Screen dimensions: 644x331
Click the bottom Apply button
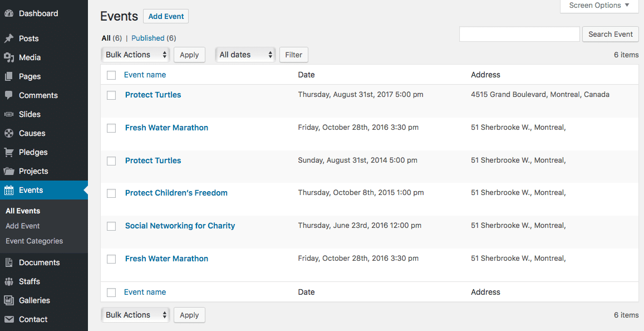(189, 315)
